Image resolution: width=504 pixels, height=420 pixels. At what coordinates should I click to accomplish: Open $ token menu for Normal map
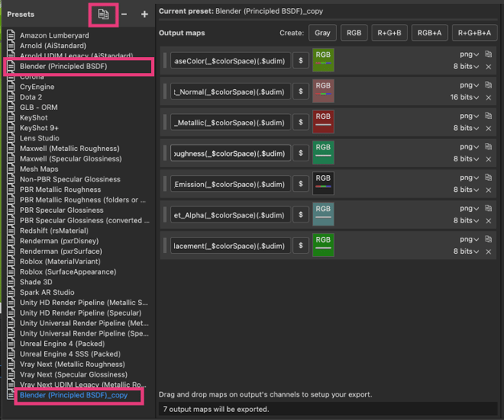click(x=300, y=92)
